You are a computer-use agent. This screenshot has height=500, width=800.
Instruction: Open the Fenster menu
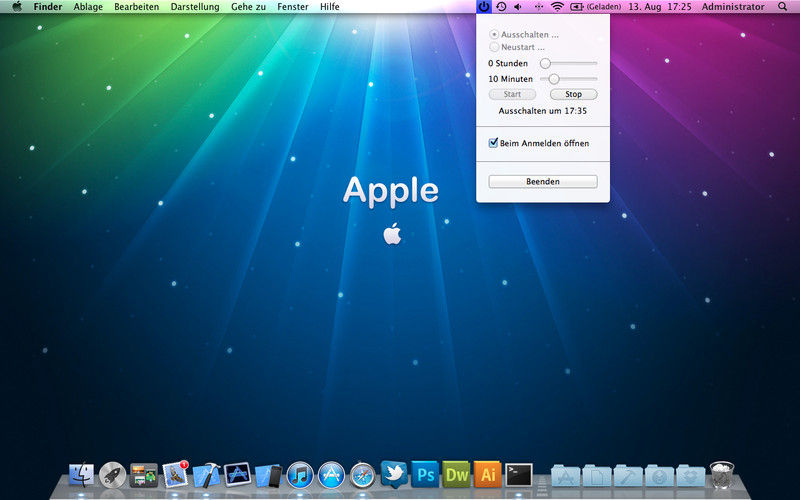(293, 7)
